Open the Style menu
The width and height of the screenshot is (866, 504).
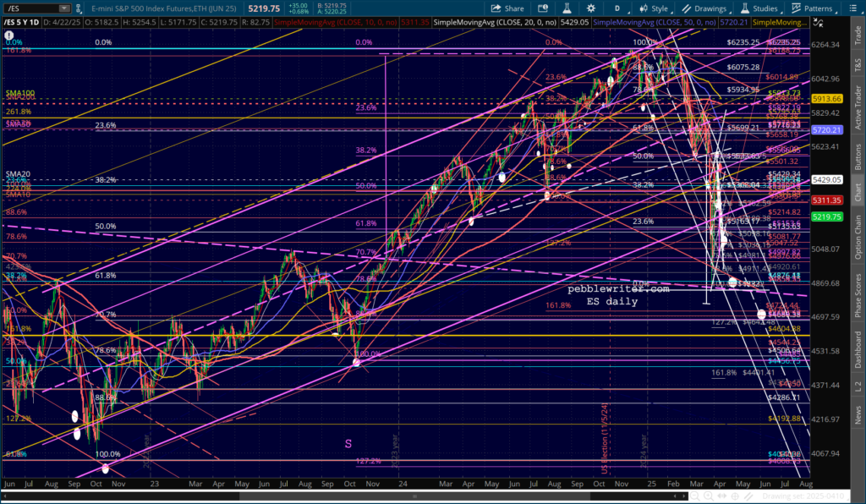tap(655, 8)
